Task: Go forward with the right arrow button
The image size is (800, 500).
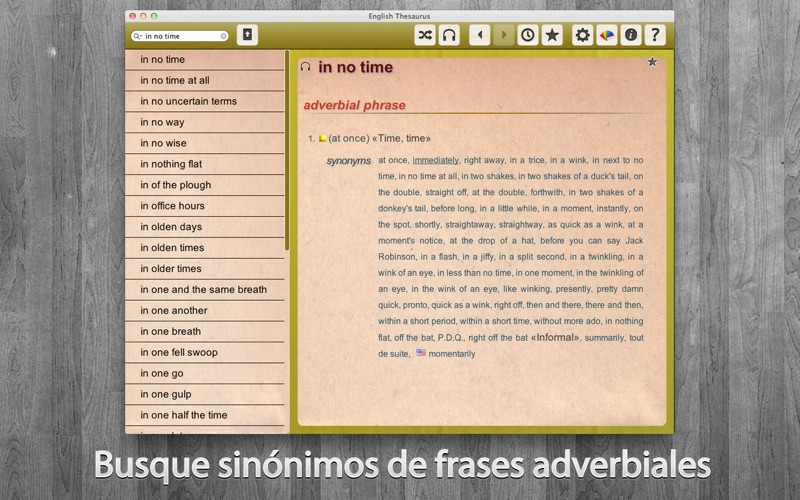Action: [x=504, y=35]
